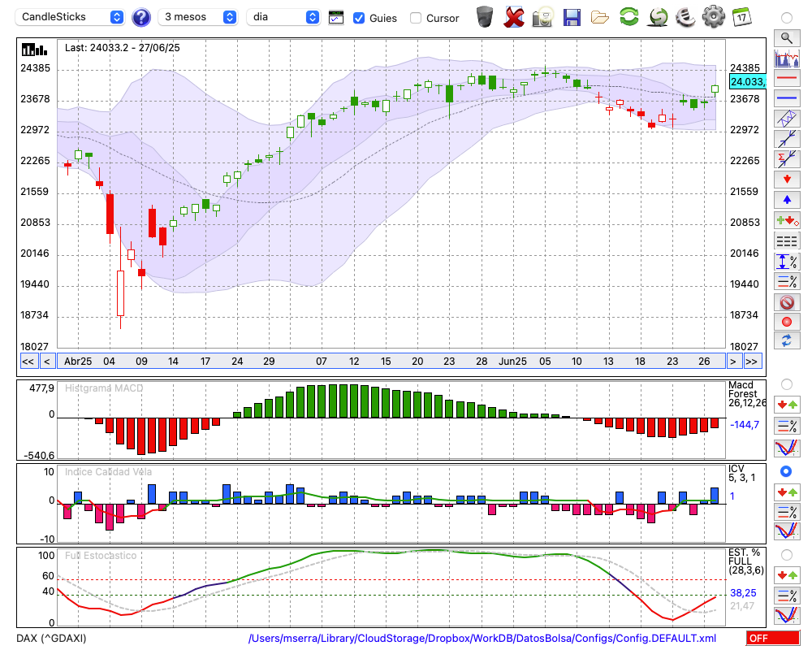Viewport: 812px width, 650px height.
Task: Click the blue rotating arrows icon in sidebar
Action: (787, 341)
